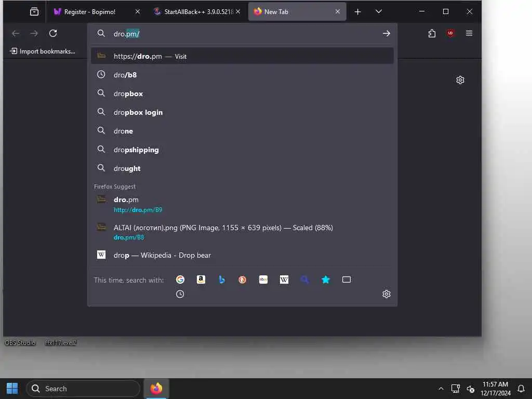Select the dropshipping search suggestion
The height and width of the screenshot is (399, 532).
coord(242,149)
